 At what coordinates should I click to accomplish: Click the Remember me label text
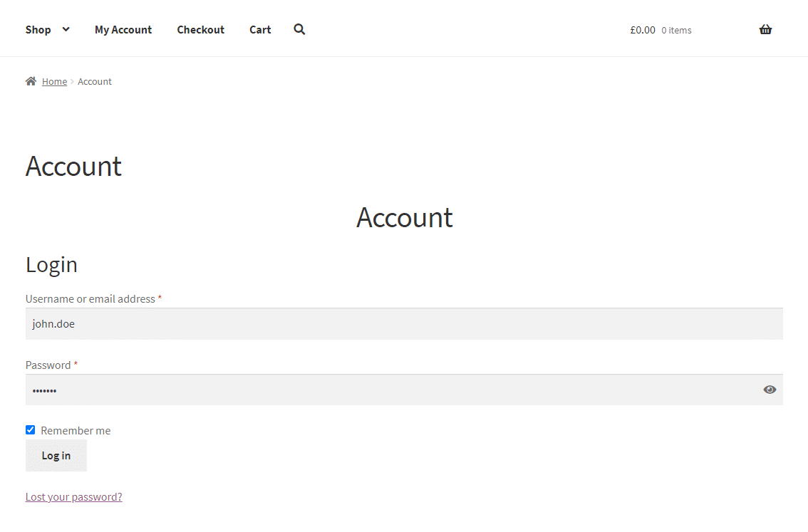[76, 430]
